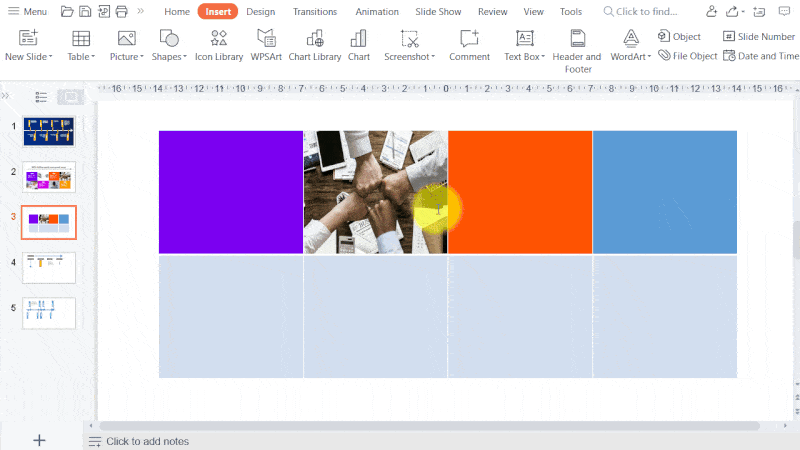Click the Print icon
The height and width of the screenshot is (450, 800).
[x=121, y=11]
